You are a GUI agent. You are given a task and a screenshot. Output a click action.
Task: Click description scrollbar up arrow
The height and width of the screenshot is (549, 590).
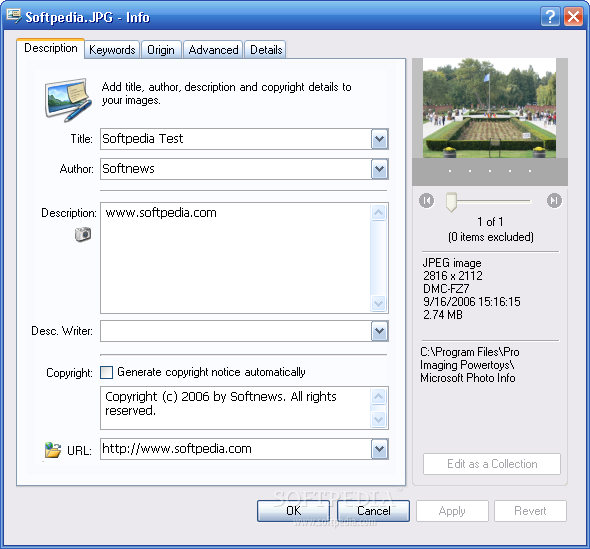[x=379, y=213]
